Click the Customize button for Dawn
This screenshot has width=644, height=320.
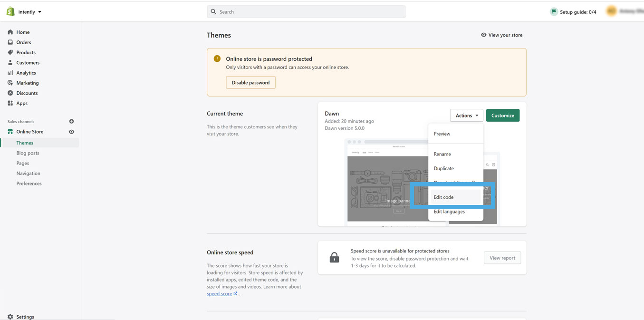tap(502, 115)
